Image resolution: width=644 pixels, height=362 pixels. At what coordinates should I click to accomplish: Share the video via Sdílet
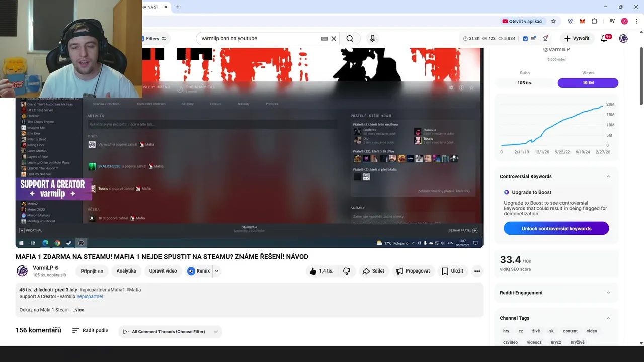373,271
